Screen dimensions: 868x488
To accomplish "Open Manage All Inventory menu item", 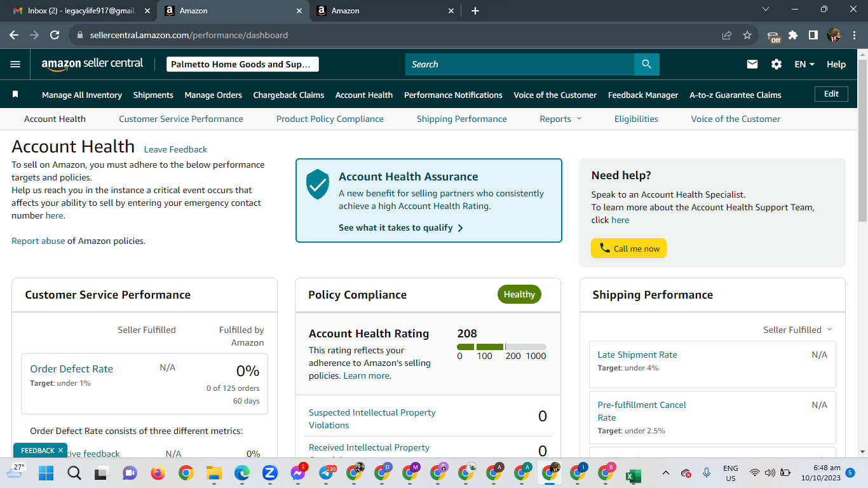I will pos(82,95).
